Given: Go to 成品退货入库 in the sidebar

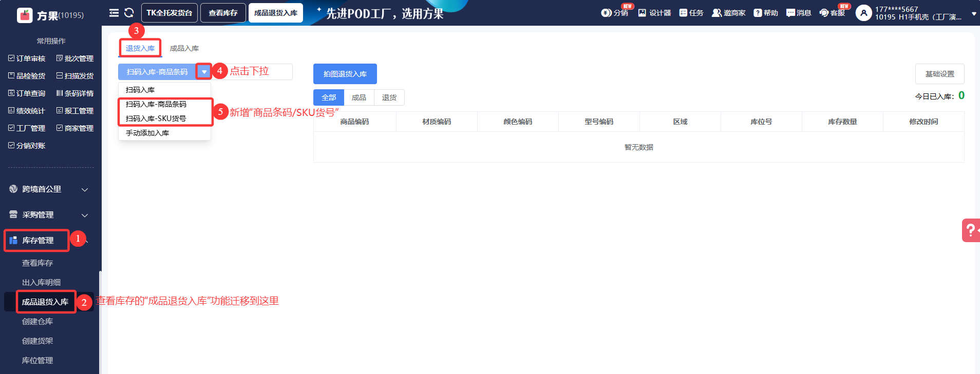Looking at the screenshot, I should (x=45, y=302).
